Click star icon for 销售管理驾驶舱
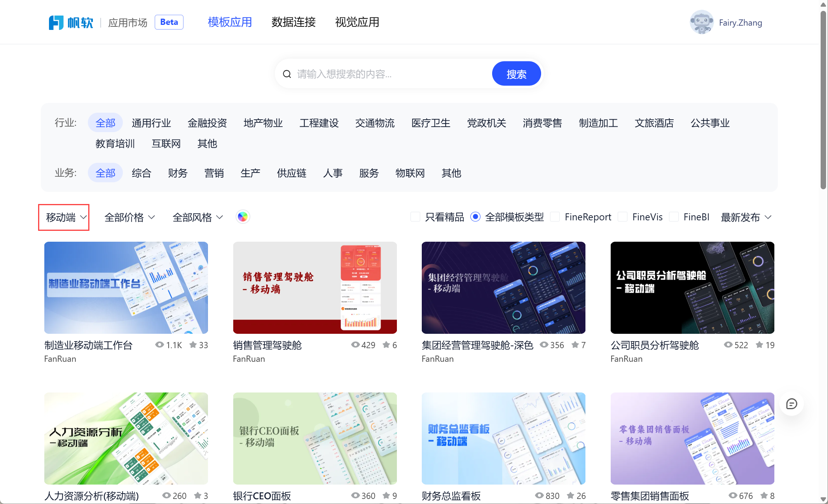828x504 pixels. pos(386,345)
